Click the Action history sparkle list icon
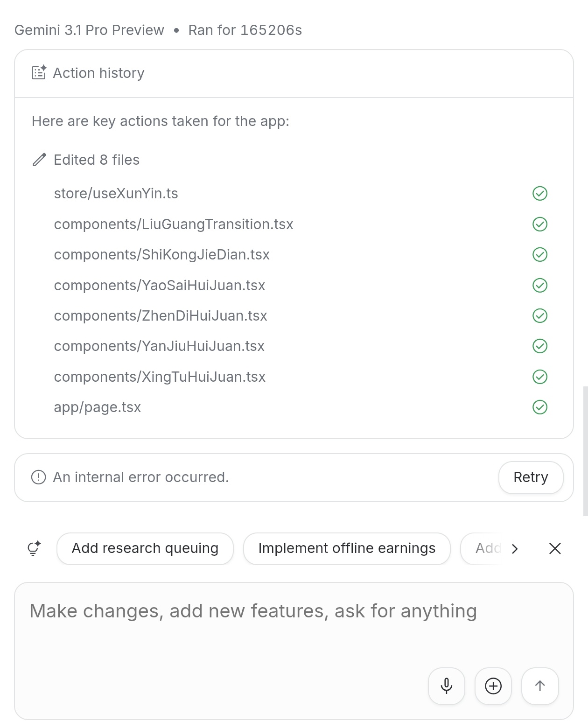The height and width of the screenshot is (721, 588). (x=39, y=73)
